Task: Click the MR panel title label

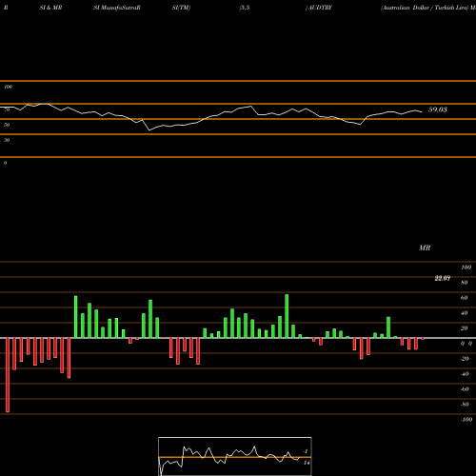Action: [425, 248]
